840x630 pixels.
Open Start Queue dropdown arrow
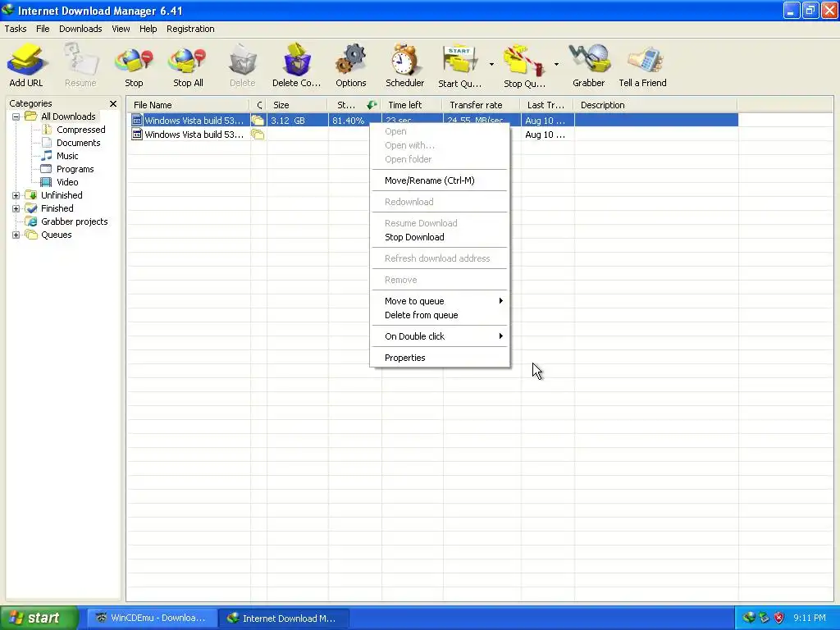pos(491,64)
